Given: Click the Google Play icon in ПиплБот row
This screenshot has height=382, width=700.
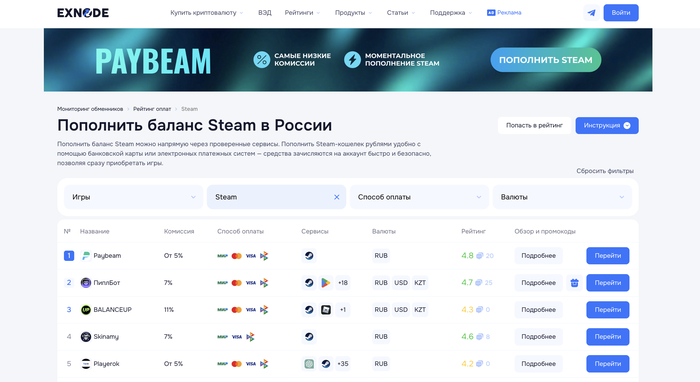Looking at the screenshot, I should (x=326, y=282).
